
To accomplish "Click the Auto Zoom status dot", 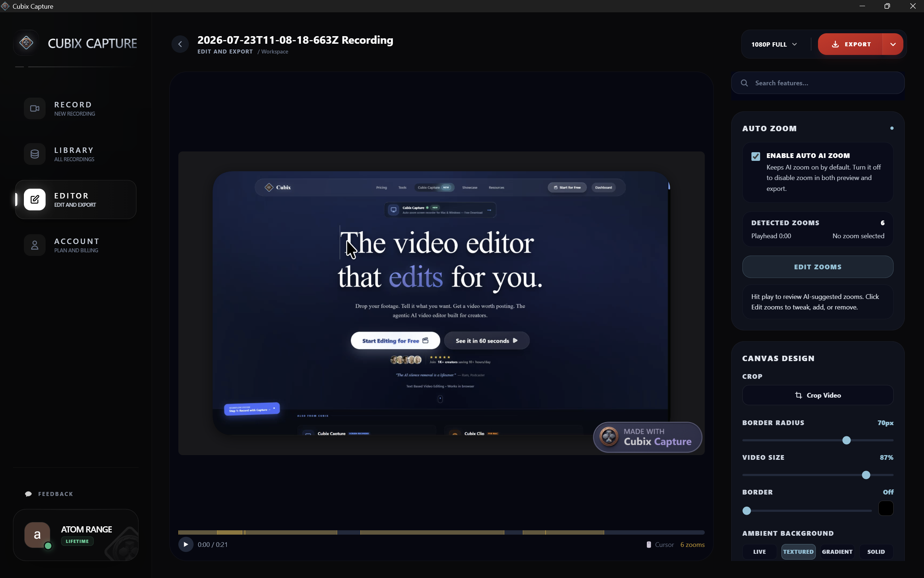I will (x=892, y=128).
